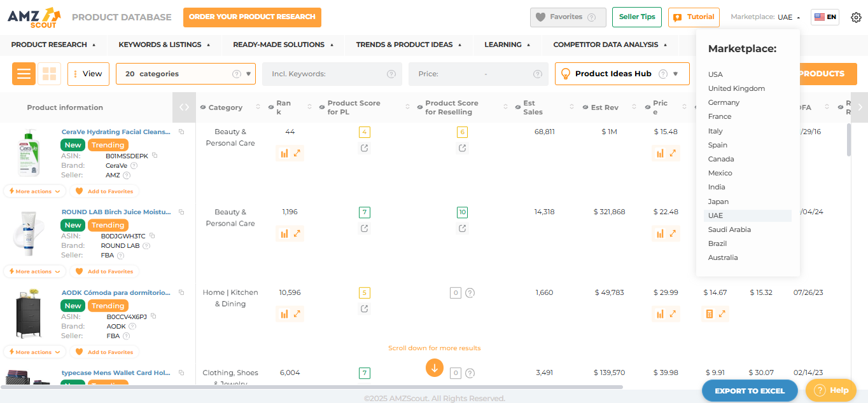
Task: Open the 20 categories selector
Action: pos(185,74)
